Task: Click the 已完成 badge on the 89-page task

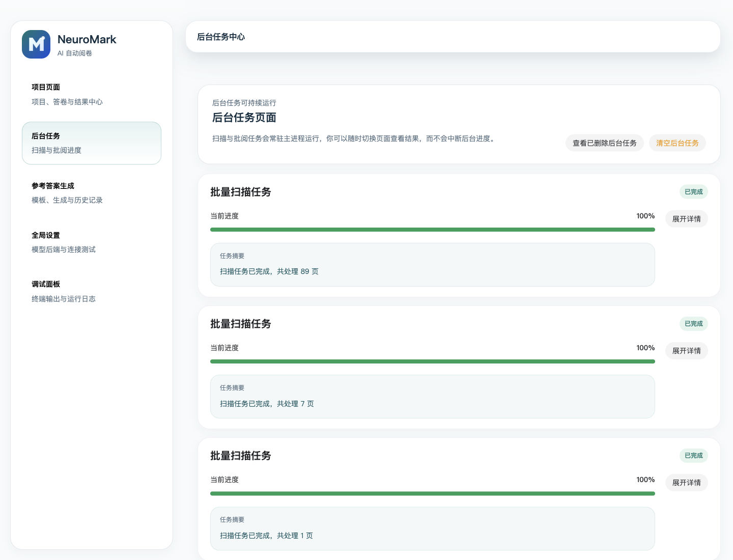Action: 694,192
